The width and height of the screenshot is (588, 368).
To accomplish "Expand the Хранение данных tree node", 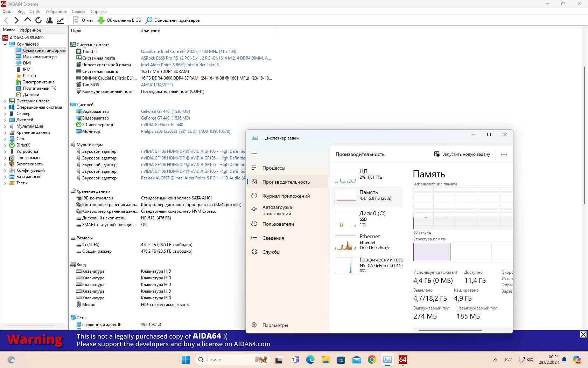I will pos(5,132).
